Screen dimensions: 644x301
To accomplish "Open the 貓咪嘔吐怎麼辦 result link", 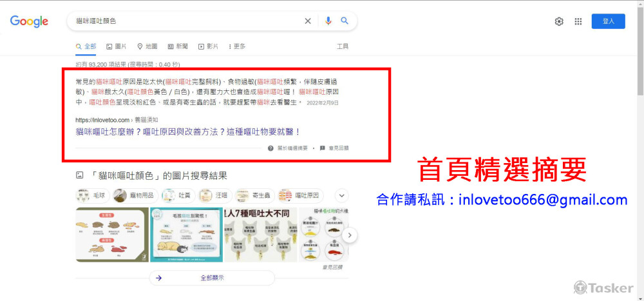I will click(x=187, y=132).
